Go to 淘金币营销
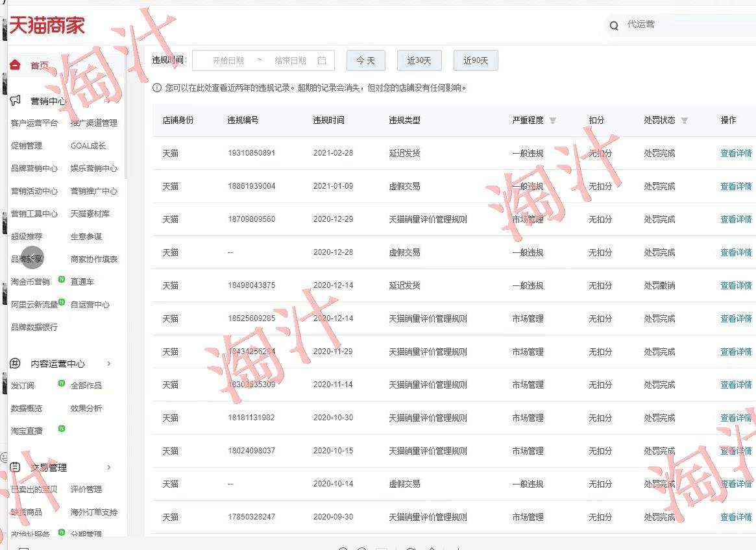 pos(30,281)
